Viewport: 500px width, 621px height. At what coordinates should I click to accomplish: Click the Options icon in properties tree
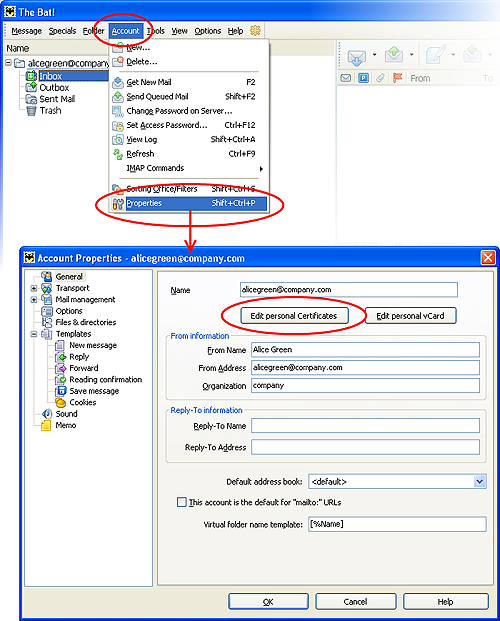pos(47,311)
